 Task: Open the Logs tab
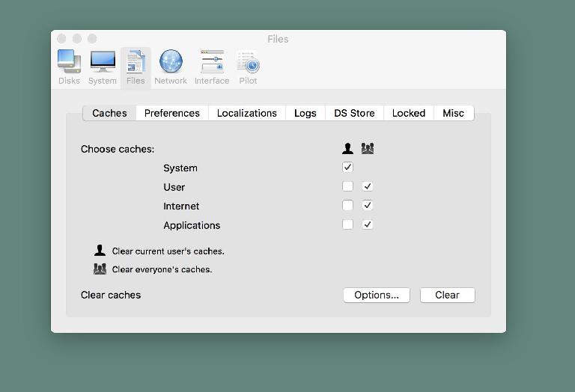tap(305, 113)
